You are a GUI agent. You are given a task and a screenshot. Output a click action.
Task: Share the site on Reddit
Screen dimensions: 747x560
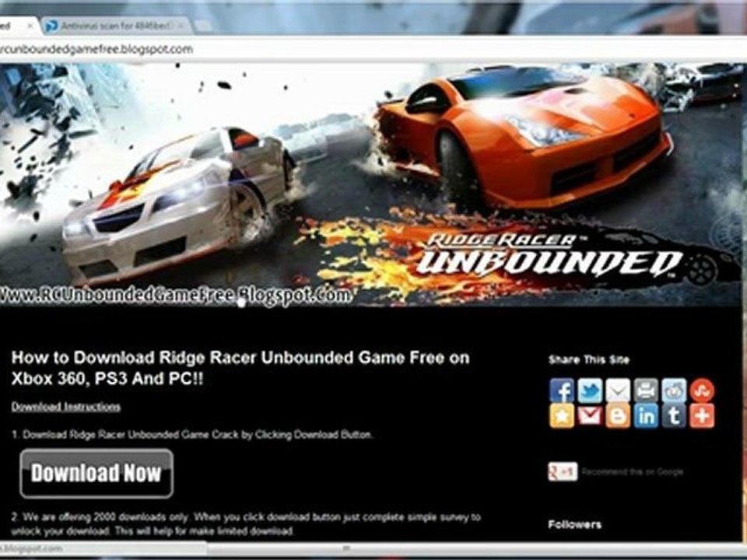pyautogui.click(x=674, y=391)
